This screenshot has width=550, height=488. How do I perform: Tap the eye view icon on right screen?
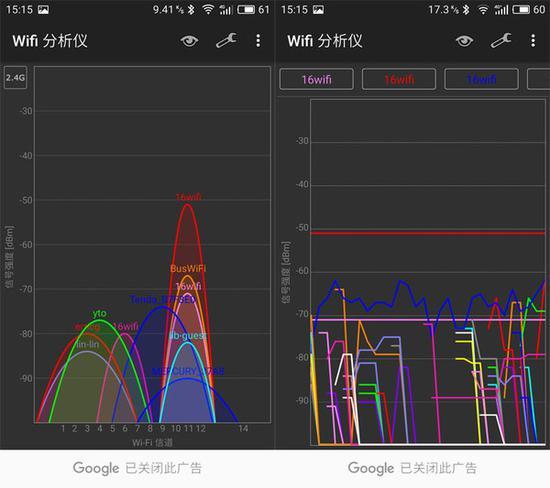click(464, 41)
